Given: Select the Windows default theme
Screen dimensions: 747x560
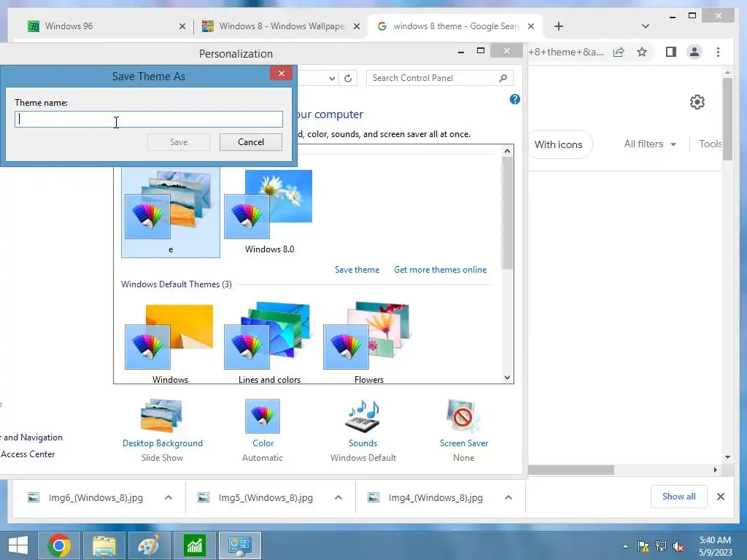Looking at the screenshot, I should tap(170, 343).
